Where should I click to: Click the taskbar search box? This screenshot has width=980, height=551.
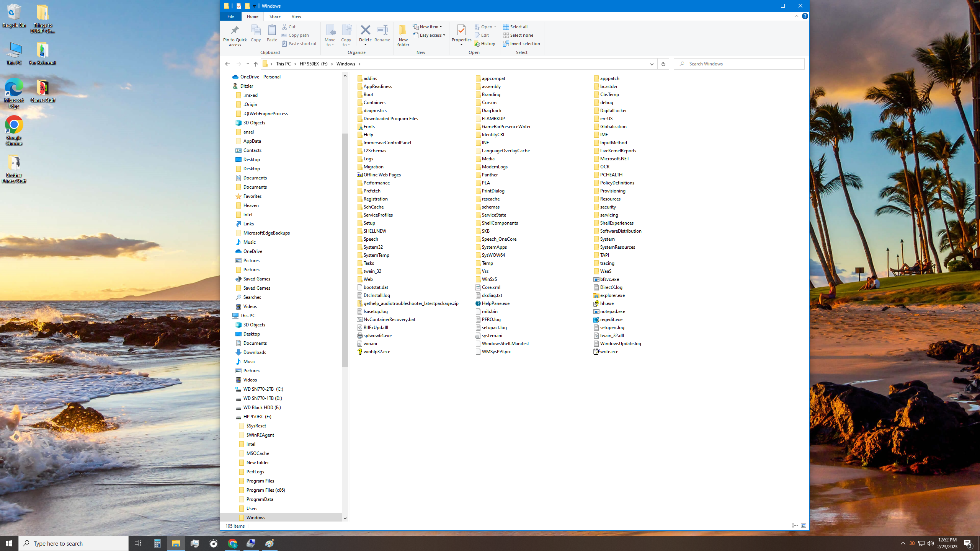point(73,543)
